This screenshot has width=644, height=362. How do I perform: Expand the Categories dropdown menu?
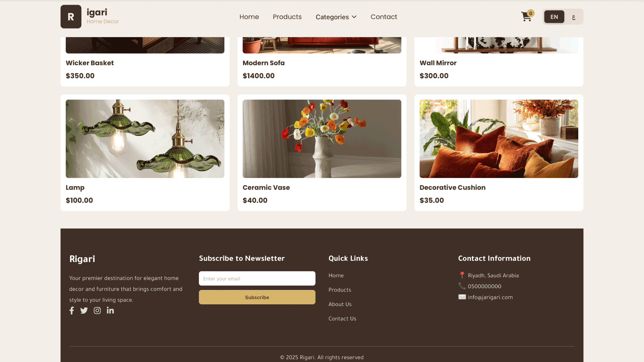point(336,17)
